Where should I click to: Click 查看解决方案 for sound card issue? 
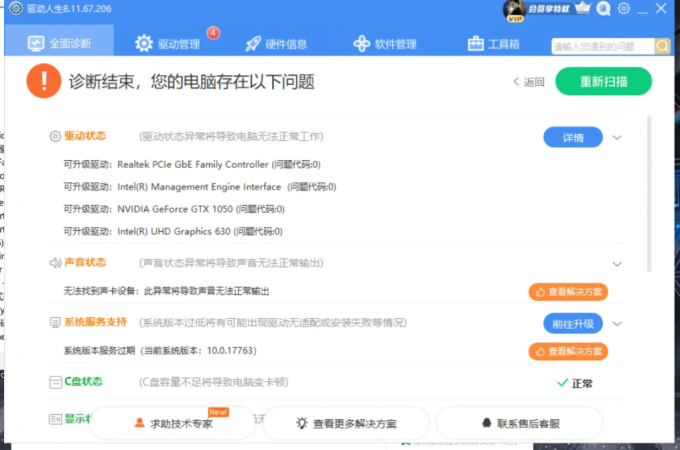(x=568, y=292)
